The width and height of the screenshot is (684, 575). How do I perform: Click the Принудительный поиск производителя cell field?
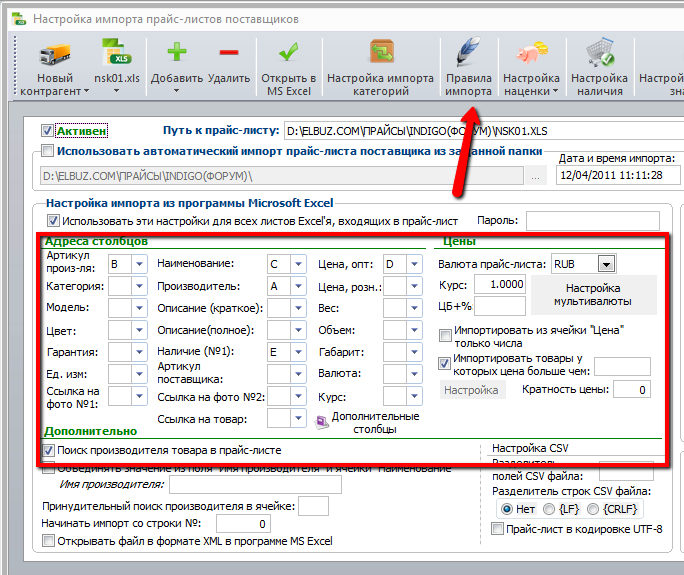[313, 507]
